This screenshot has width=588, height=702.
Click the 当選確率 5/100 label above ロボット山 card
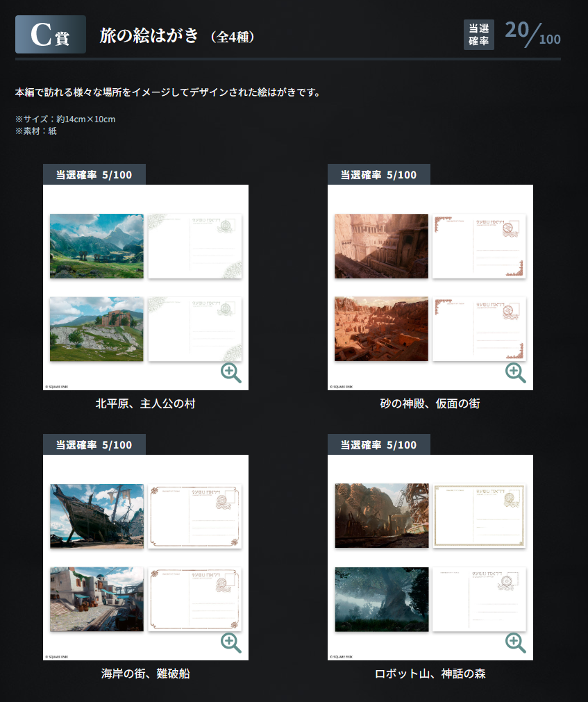tap(378, 444)
